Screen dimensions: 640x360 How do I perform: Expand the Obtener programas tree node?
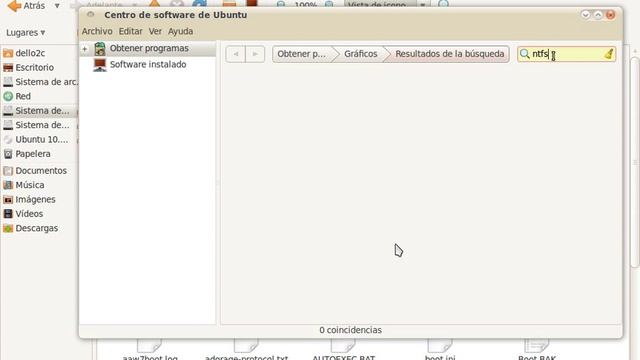tap(85, 49)
